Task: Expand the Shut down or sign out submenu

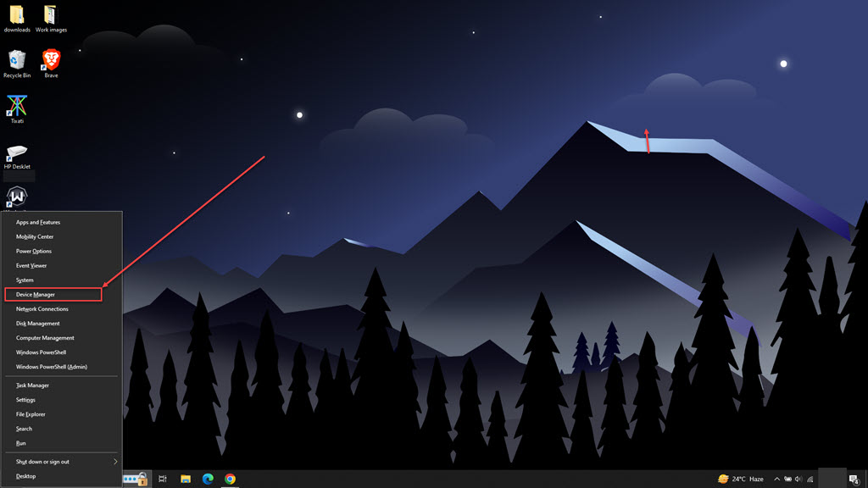Action: click(x=62, y=462)
